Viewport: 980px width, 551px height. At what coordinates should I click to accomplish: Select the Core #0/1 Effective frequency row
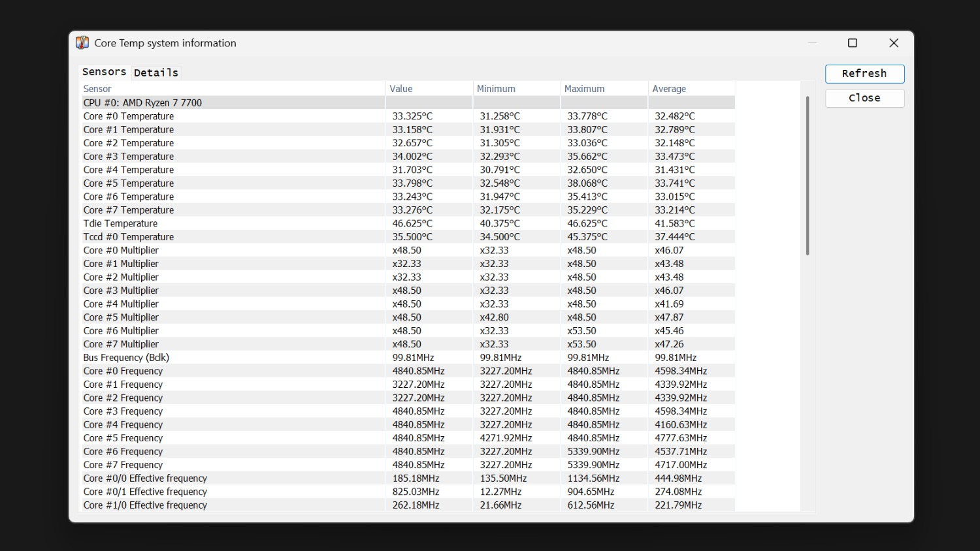(408, 492)
